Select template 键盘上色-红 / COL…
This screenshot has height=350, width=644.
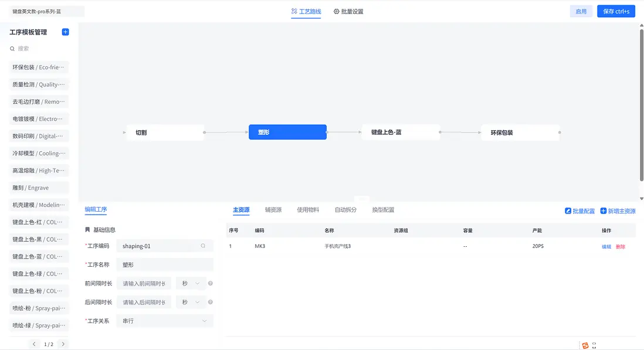coord(39,222)
